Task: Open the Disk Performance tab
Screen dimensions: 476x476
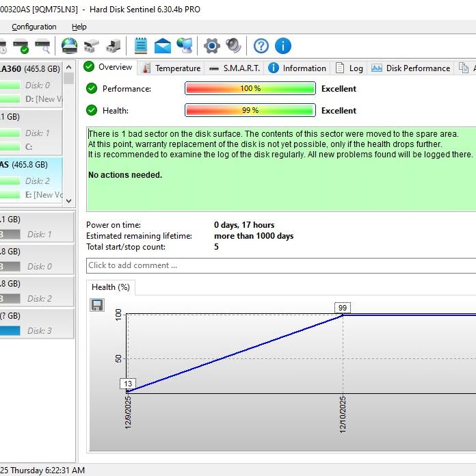Action: tap(410, 68)
